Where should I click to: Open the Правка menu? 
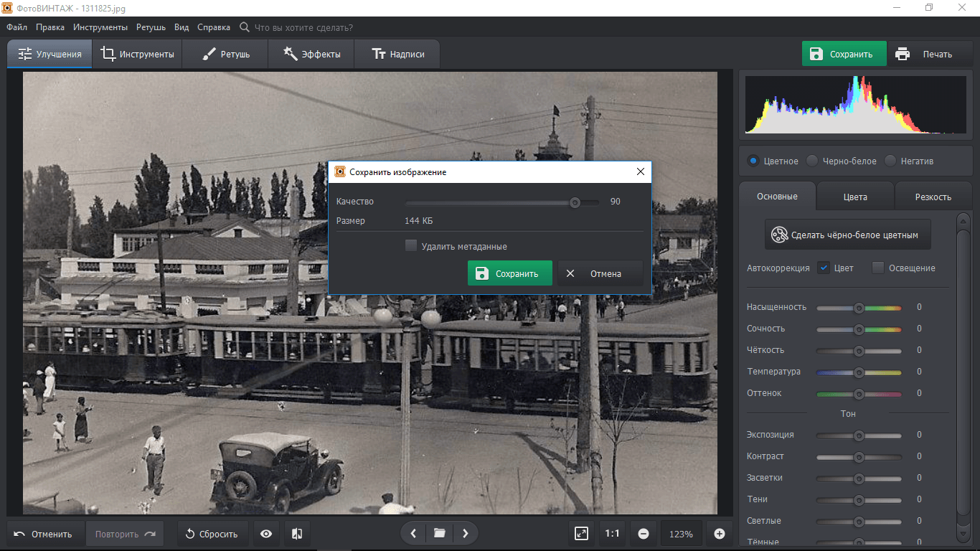tap(50, 27)
